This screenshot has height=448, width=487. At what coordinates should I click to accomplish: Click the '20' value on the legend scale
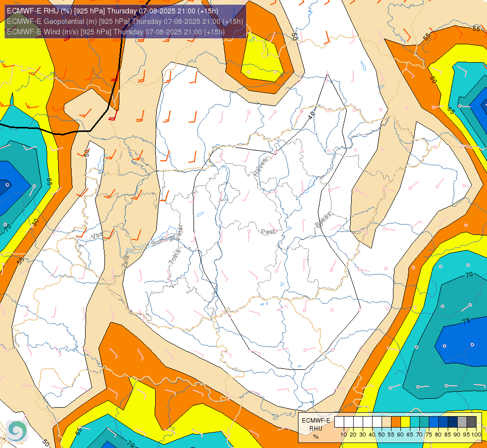tap(353, 435)
